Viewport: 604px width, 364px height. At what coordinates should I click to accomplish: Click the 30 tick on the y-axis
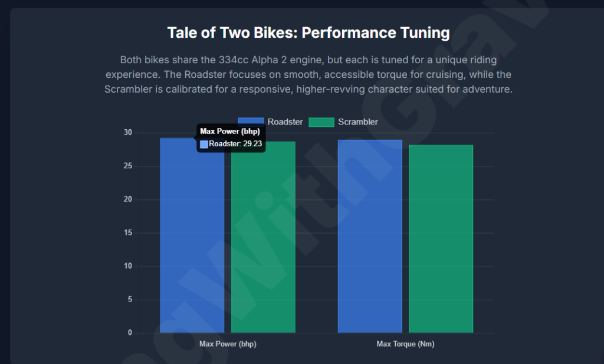(x=128, y=133)
